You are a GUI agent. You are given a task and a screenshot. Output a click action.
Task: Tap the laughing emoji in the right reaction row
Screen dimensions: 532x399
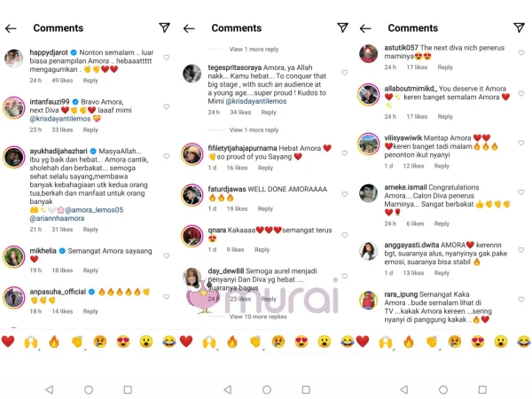click(524, 341)
